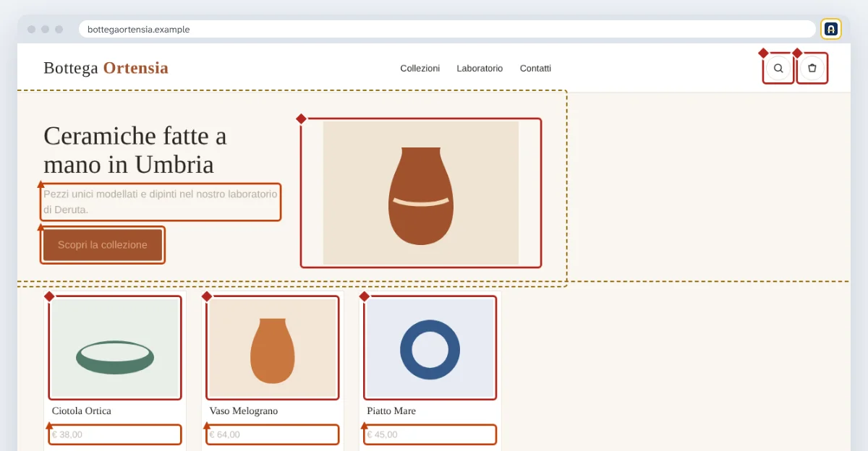Click the Ciotola Ortica product name
868x451 pixels.
click(x=82, y=411)
